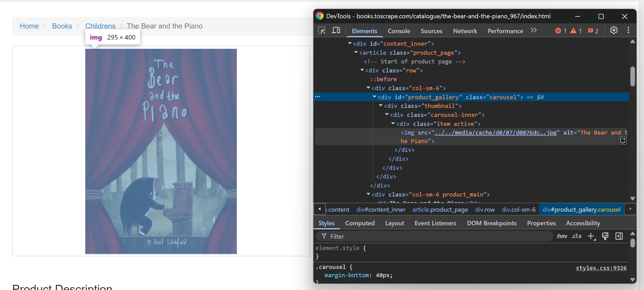
Task: Open the Layout pane tab
Action: (x=395, y=223)
